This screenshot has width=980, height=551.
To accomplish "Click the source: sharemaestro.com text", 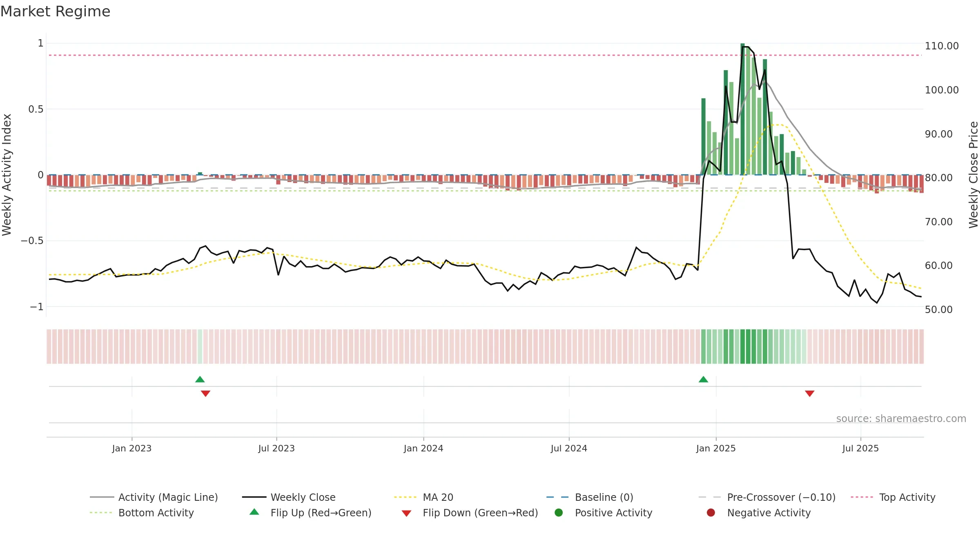I will pos(901,418).
